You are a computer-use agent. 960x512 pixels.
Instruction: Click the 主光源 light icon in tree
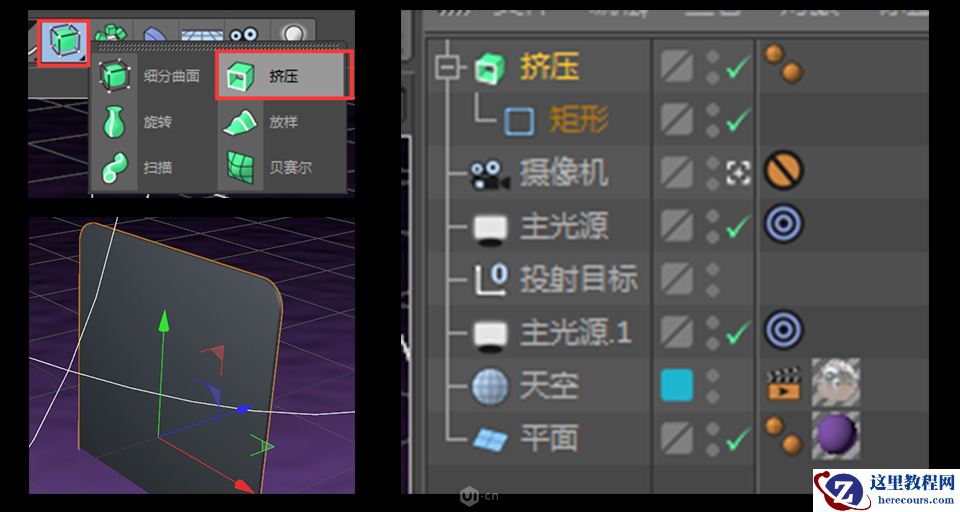[x=490, y=230]
